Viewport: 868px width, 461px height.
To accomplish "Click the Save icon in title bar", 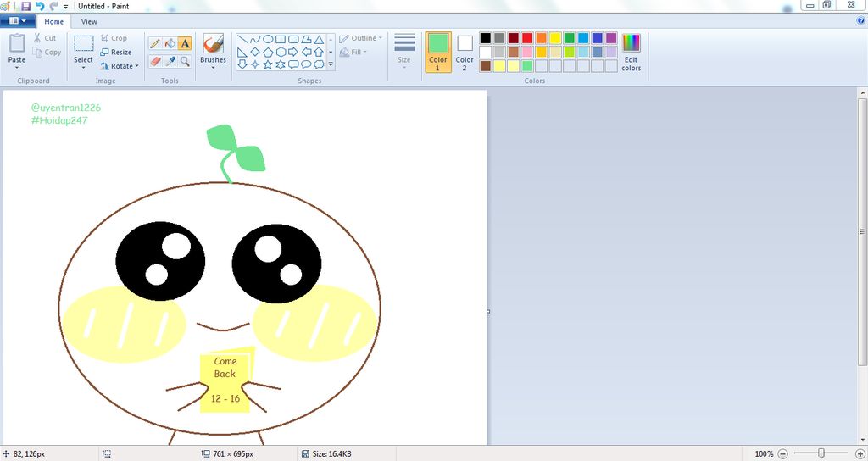I will (25, 6).
